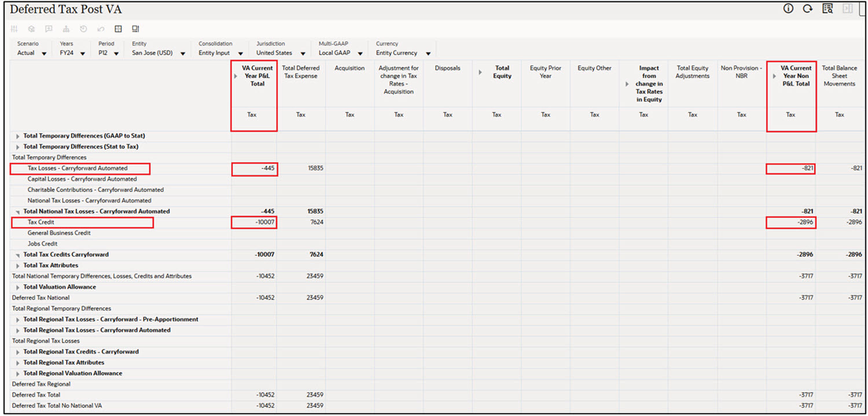Expand Total Regional Tax Losses - Carryforward Automated
Screen dimensions: 868x416
tap(18, 330)
